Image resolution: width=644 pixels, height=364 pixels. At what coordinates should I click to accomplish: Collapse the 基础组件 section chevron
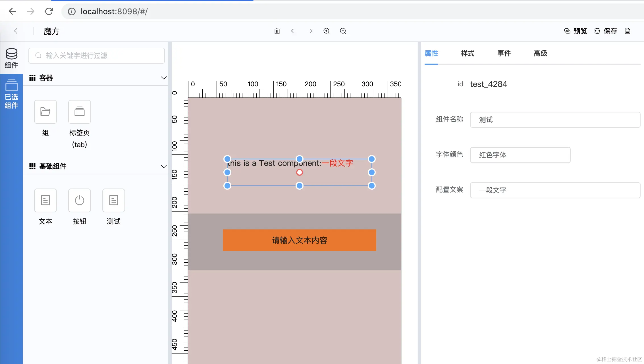pyautogui.click(x=164, y=166)
